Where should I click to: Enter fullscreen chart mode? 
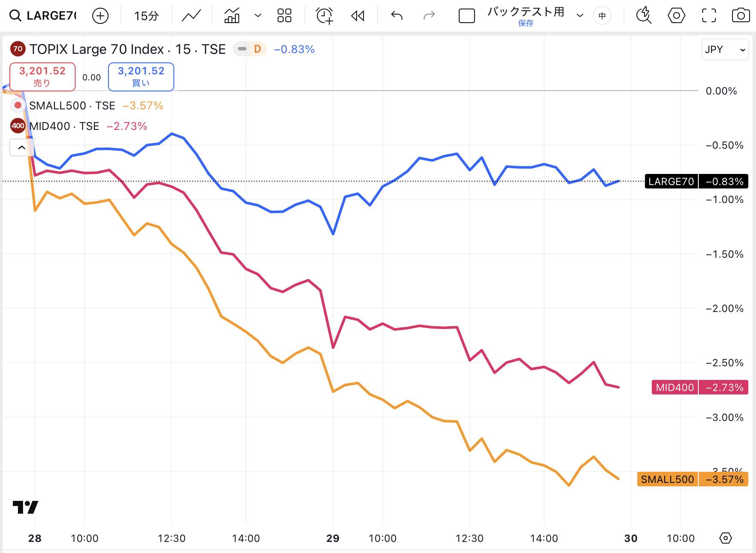[x=709, y=16]
